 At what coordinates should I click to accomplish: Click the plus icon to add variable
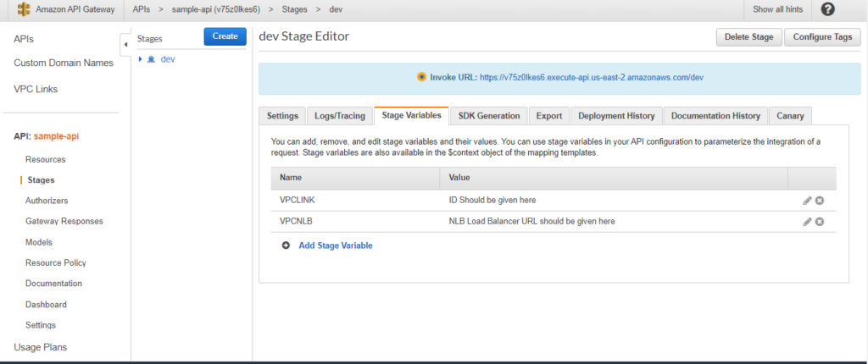286,245
